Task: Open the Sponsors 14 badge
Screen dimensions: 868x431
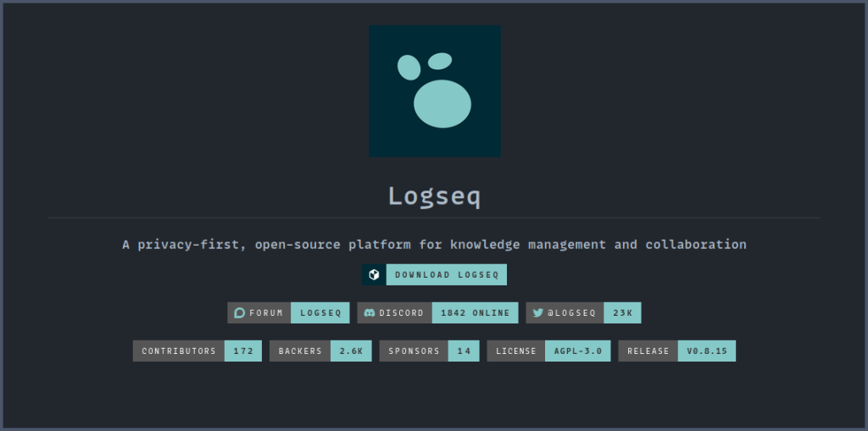Action: tap(430, 351)
